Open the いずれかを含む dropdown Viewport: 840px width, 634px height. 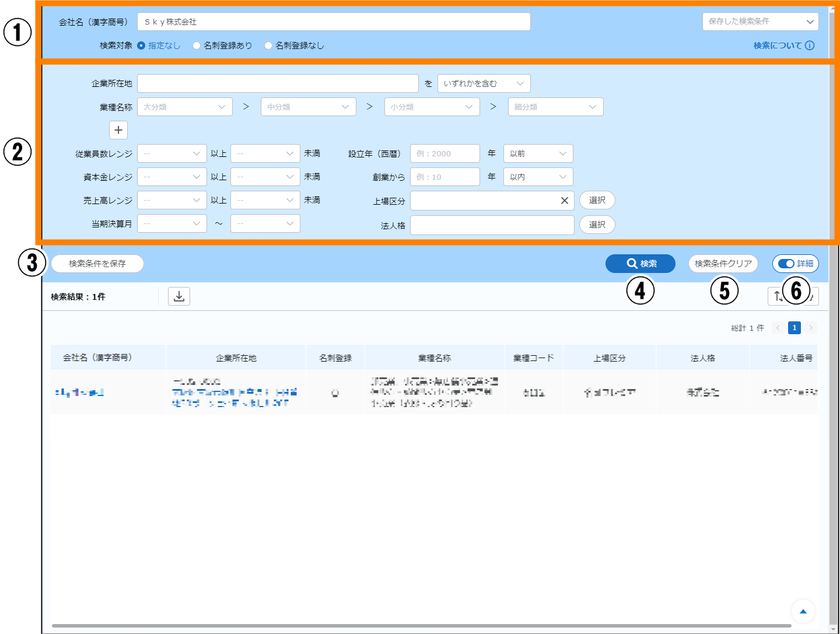pos(484,83)
